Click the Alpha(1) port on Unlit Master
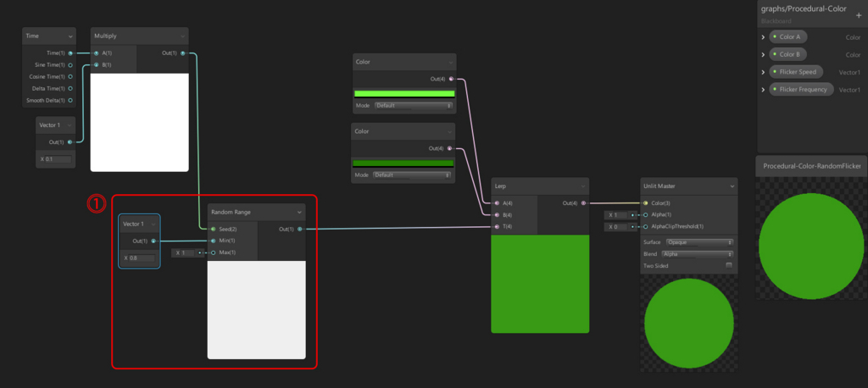Viewport: 868px width, 388px height. [x=645, y=215]
